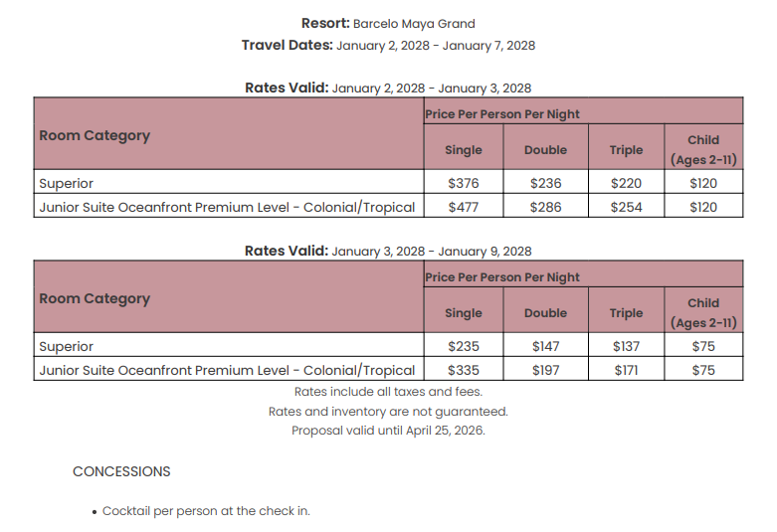Click the $286 double rate cell
Viewport: 777px width, 532px height.
[x=545, y=207]
